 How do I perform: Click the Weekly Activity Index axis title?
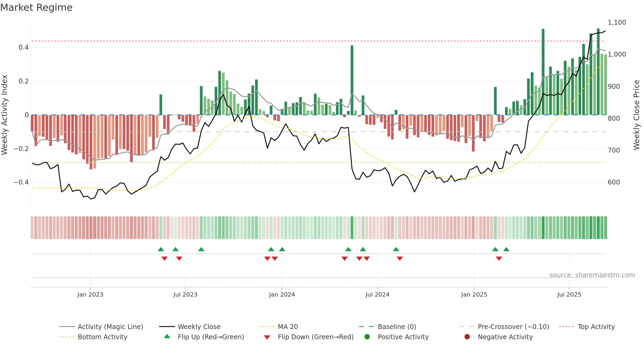[x=4, y=115]
